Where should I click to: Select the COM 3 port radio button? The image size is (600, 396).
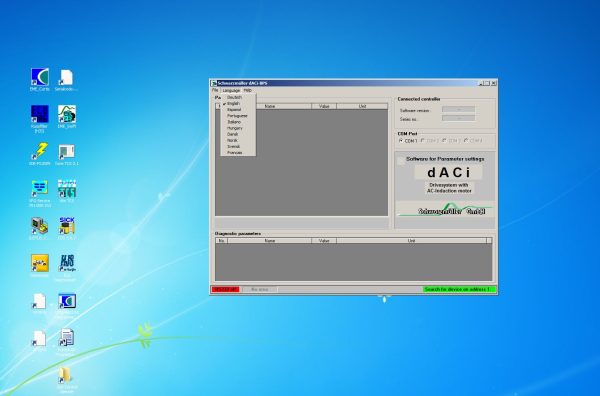point(444,140)
